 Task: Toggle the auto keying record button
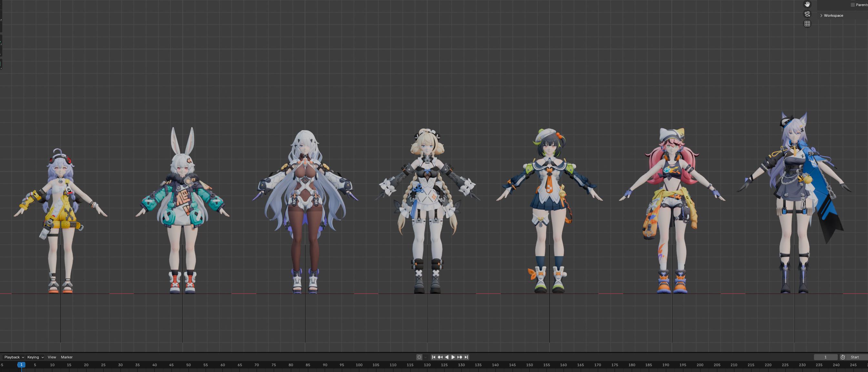419,357
